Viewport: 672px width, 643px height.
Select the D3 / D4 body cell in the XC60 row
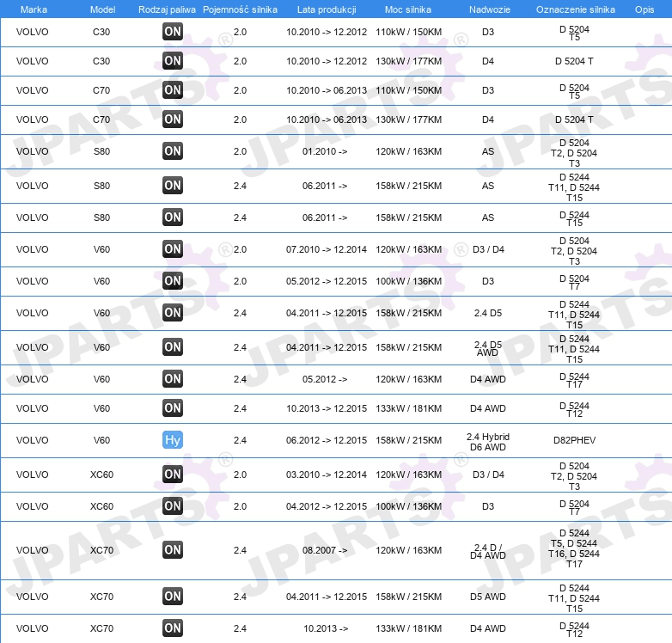pyautogui.click(x=488, y=475)
